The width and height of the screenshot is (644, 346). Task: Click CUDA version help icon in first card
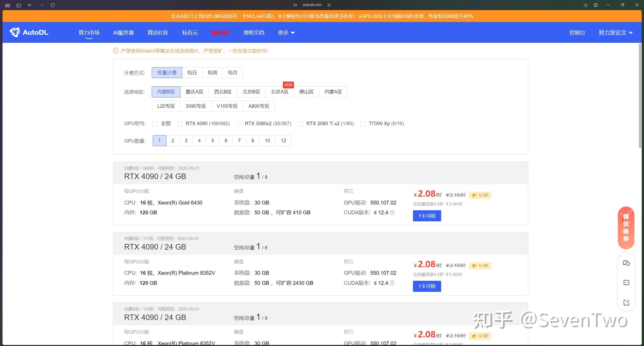coord(392,213)
